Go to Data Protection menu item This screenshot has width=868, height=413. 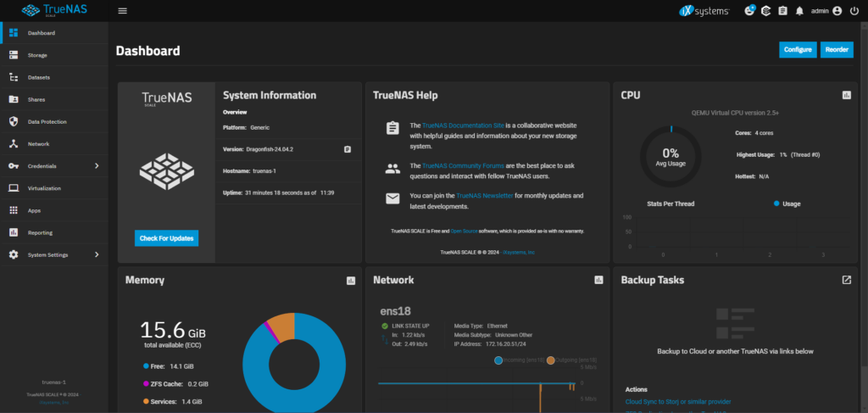point(54,121)
